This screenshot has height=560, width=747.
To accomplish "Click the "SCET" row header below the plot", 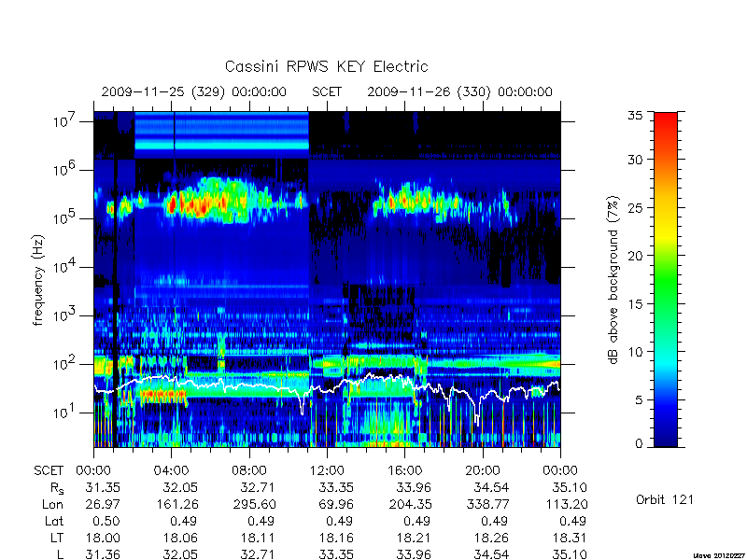I will (x=49, y=471).
